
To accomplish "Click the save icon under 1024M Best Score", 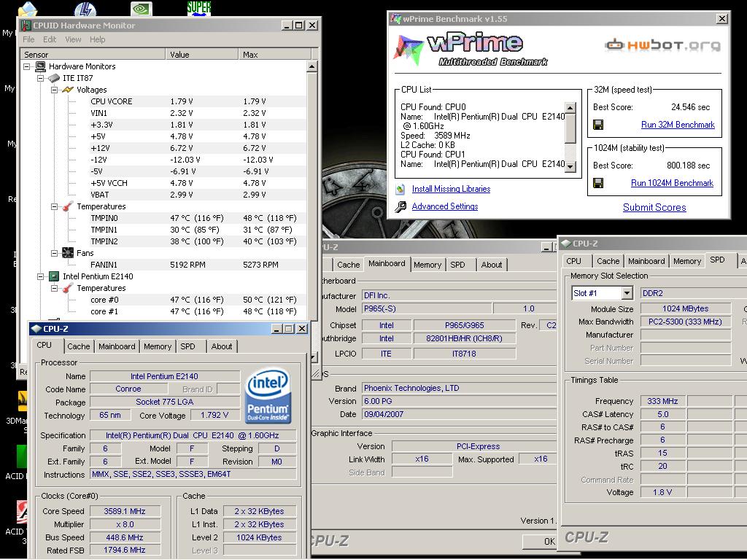I will coord(598,183).
